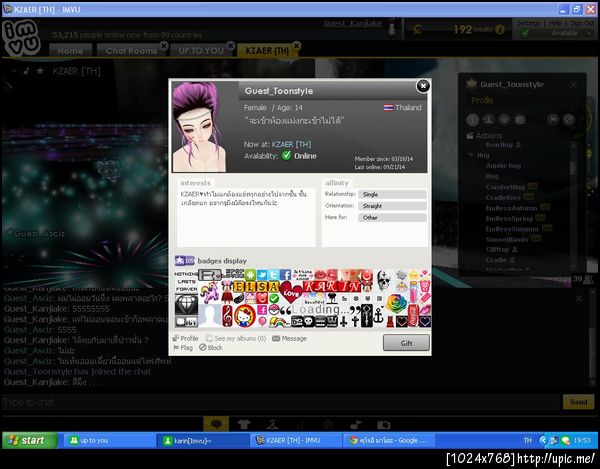Switch to the Home tab

70,51
